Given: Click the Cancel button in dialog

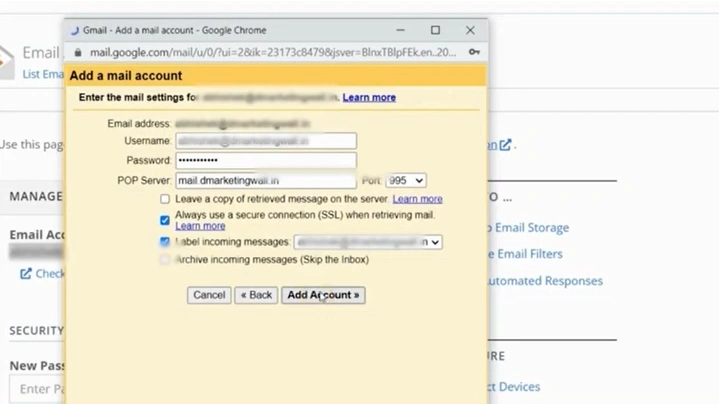Looking at the screenshot, I should point(209,295).
